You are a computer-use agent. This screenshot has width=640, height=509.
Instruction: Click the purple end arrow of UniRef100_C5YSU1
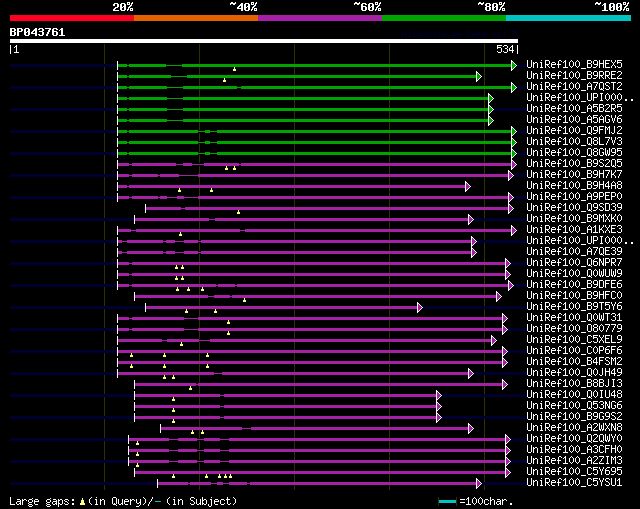[479, 484]
